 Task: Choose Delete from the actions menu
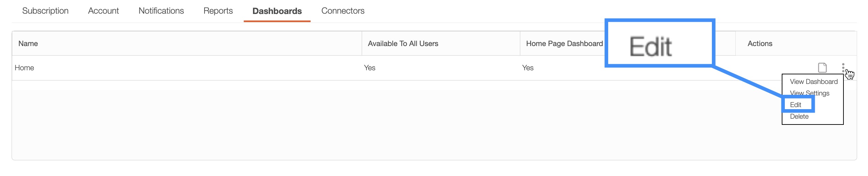(799, 116)
